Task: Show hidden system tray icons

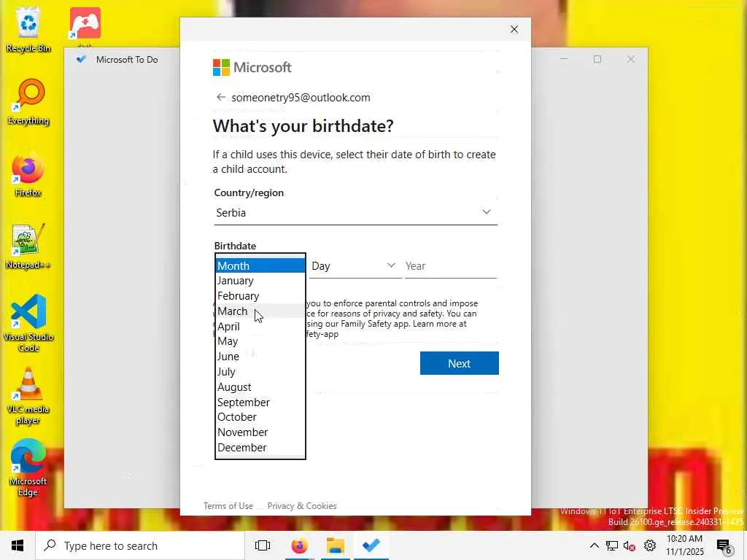Action: [x=594, y=545]
